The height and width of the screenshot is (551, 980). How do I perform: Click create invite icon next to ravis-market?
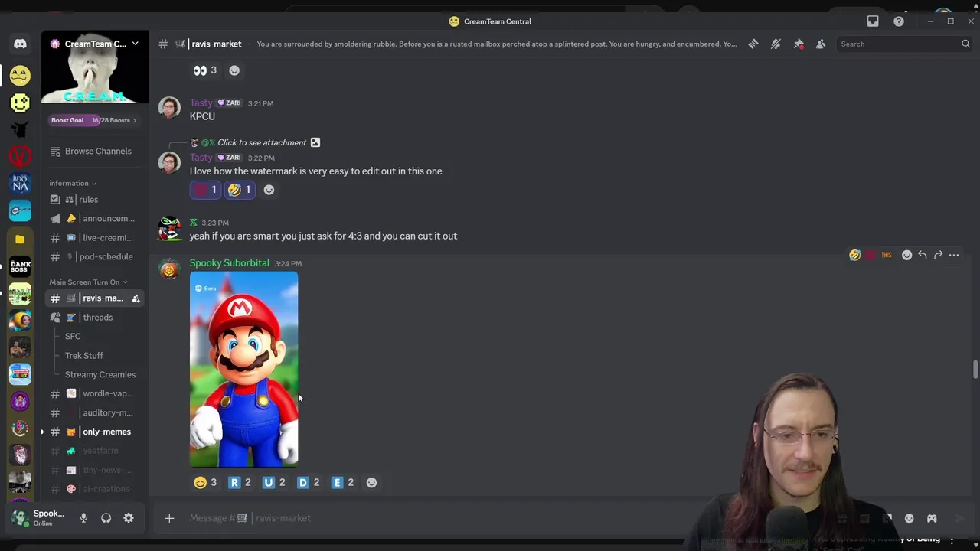tap(136, 298)
